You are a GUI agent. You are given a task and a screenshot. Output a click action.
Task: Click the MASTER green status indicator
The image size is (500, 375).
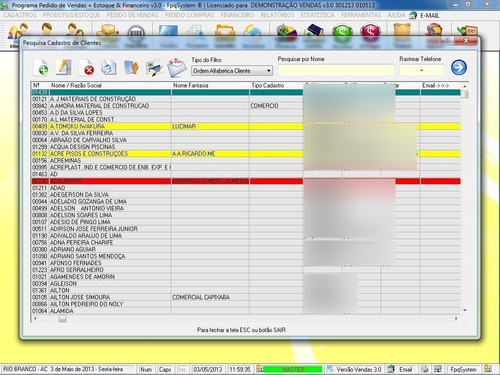[x=293, y=369]
